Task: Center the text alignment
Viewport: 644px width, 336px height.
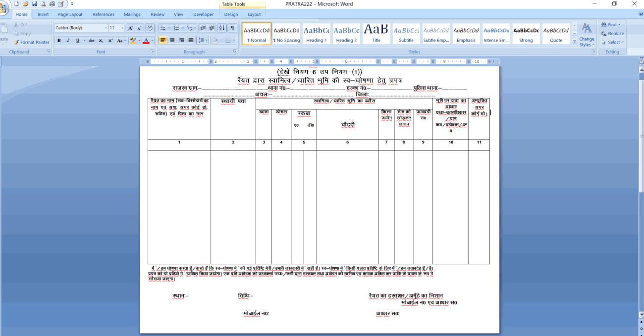Action: click(172, 41)
